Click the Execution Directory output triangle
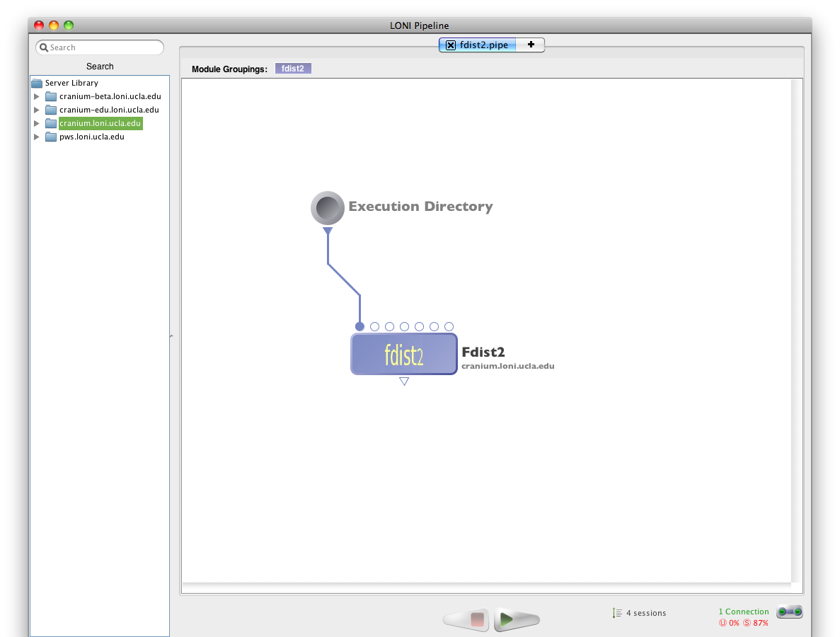The width and height of the screenshot is (840, 637). point(328,231)
